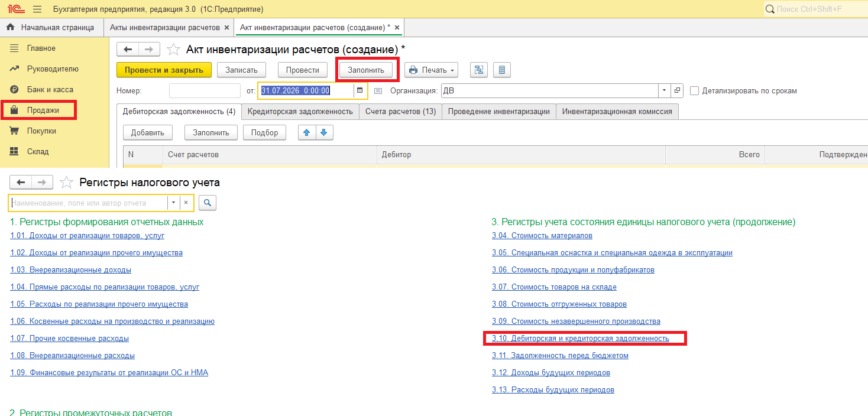Click the list icon right of the structure icon
868x416 pixels.
[502, 70]
